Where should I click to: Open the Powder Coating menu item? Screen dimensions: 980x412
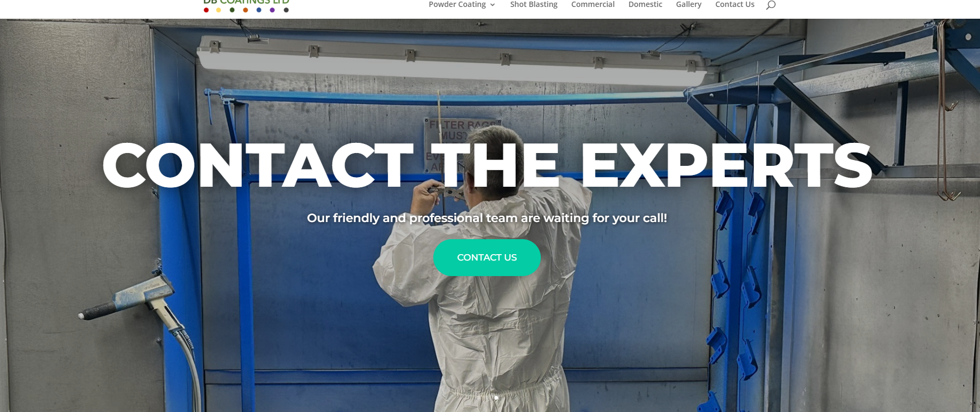tap(457, 4)
